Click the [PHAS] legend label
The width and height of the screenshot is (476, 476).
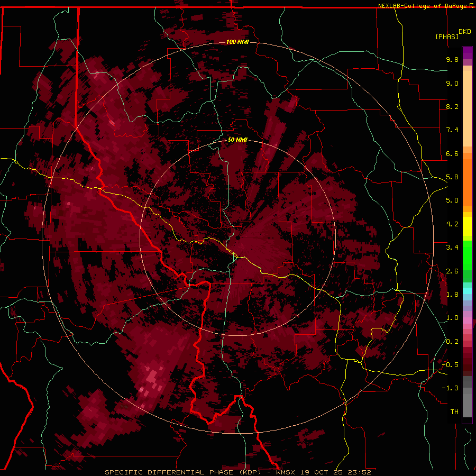447,37
